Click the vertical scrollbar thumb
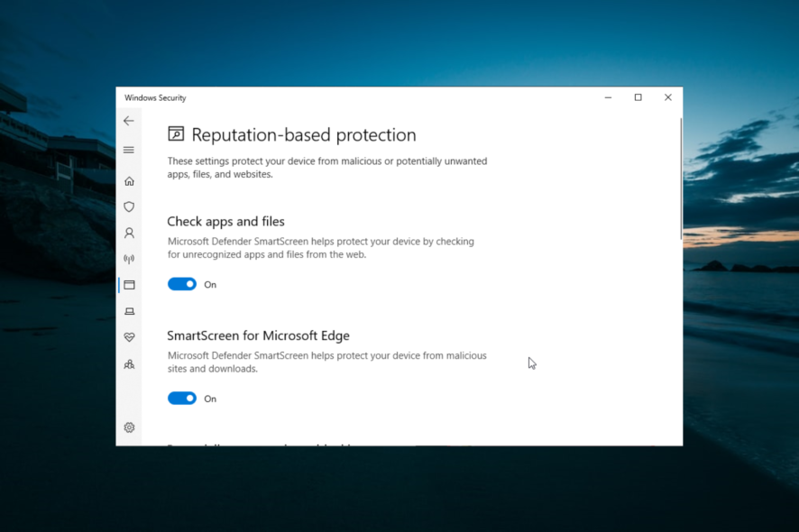Image resolution: width=799 pixels, height=532 pixels. coord(680,179)
